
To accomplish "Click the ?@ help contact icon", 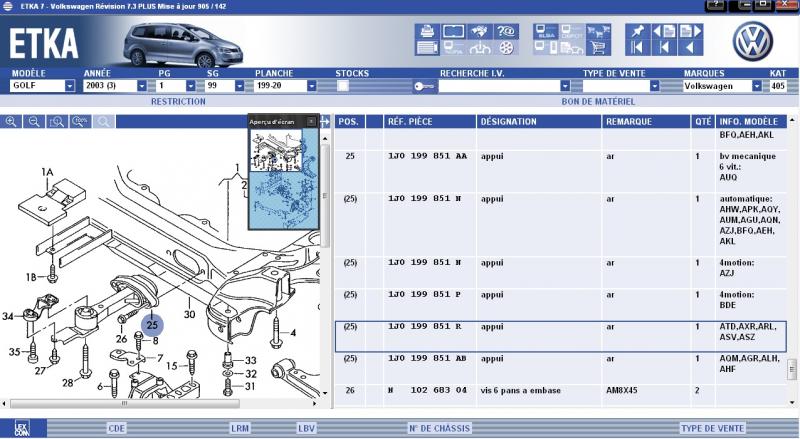I will [506, 31].
